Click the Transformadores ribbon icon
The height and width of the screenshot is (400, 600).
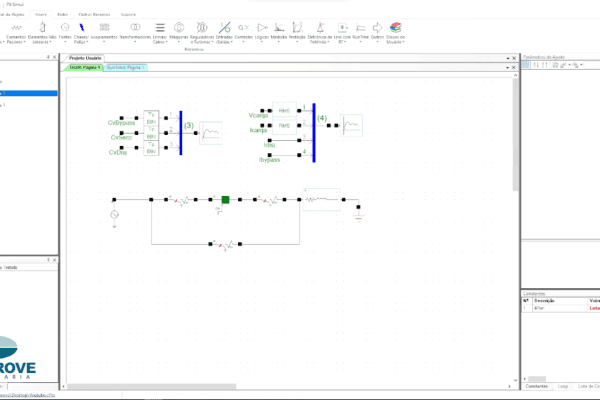(134, 29)
